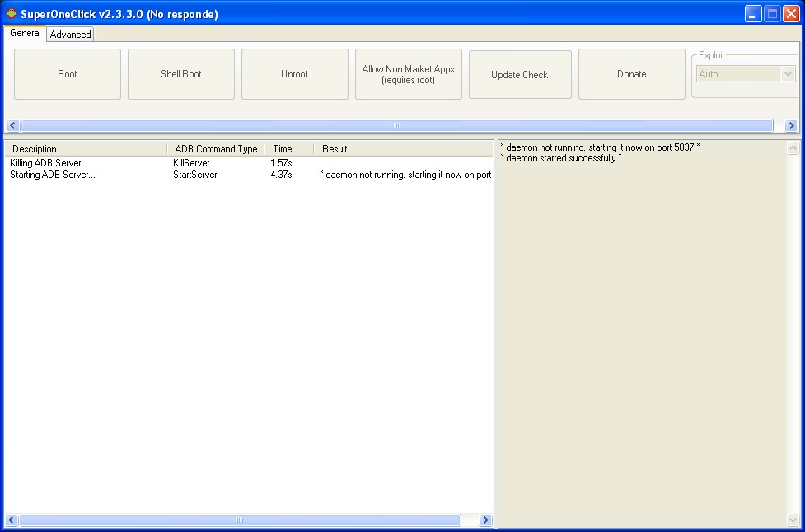The height and width of the screenshot is (532, 805).
Task: Open the Donate button
Action: coord(632,74)
